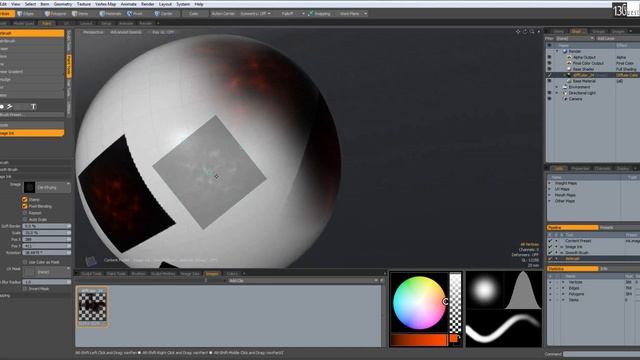Select Center selection mode
Viewport: 640px width, 360px height.
coord(163,13)
